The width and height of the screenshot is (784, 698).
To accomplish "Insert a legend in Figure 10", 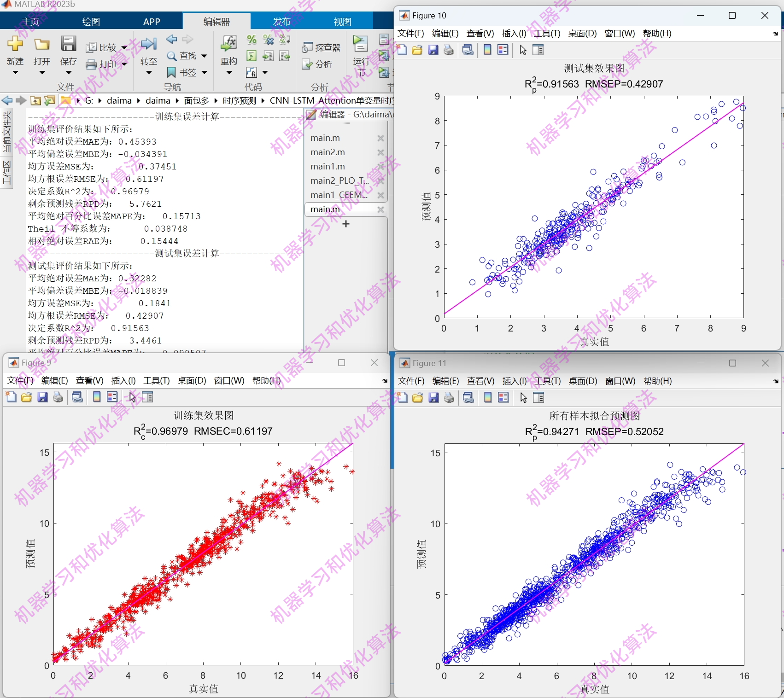I will tap(503, 51).
